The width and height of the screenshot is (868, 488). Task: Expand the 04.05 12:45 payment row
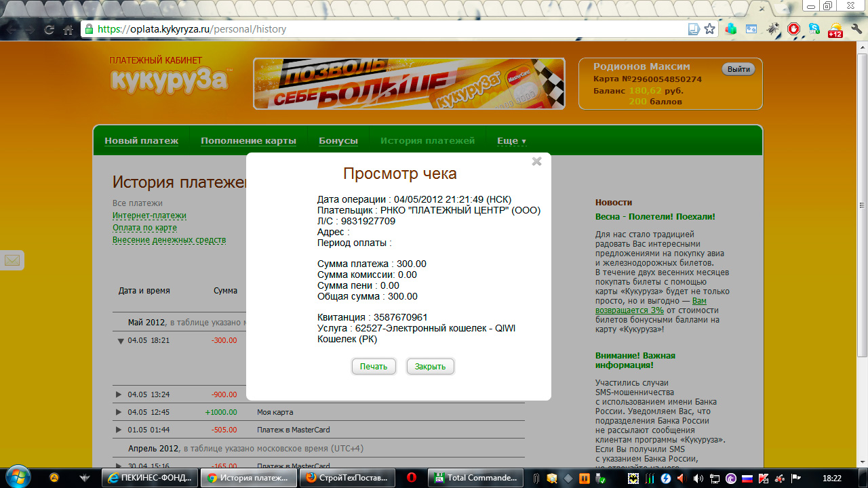[119, 412]
